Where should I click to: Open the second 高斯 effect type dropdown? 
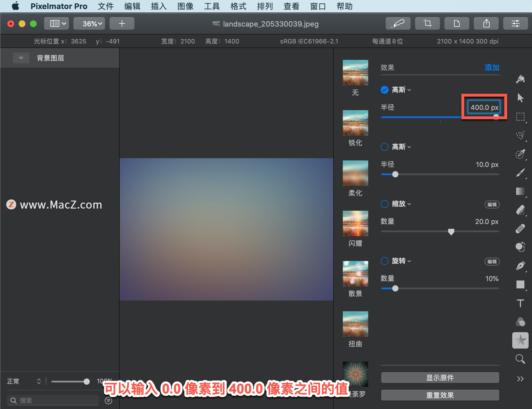pyautogui.click(x=401, y=147)
